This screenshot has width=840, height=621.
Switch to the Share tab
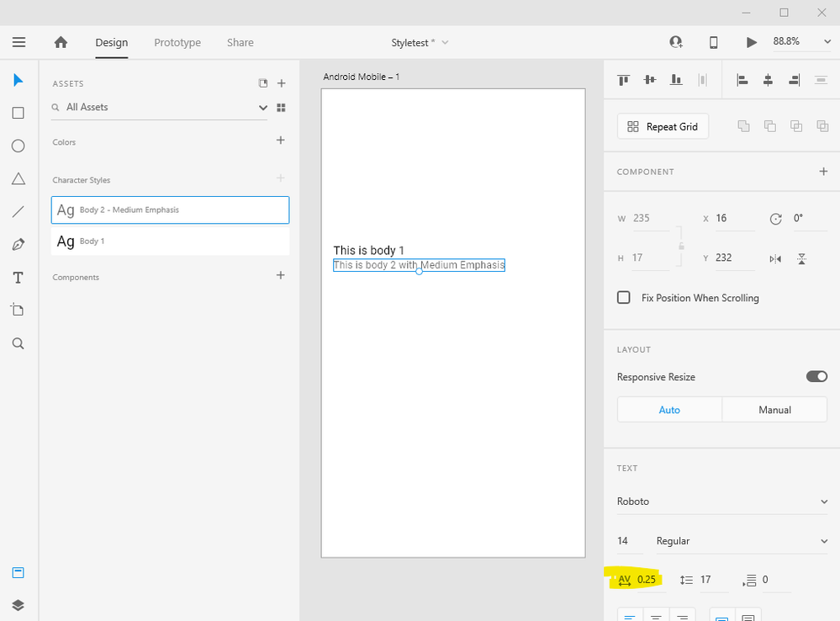(240, 42)
